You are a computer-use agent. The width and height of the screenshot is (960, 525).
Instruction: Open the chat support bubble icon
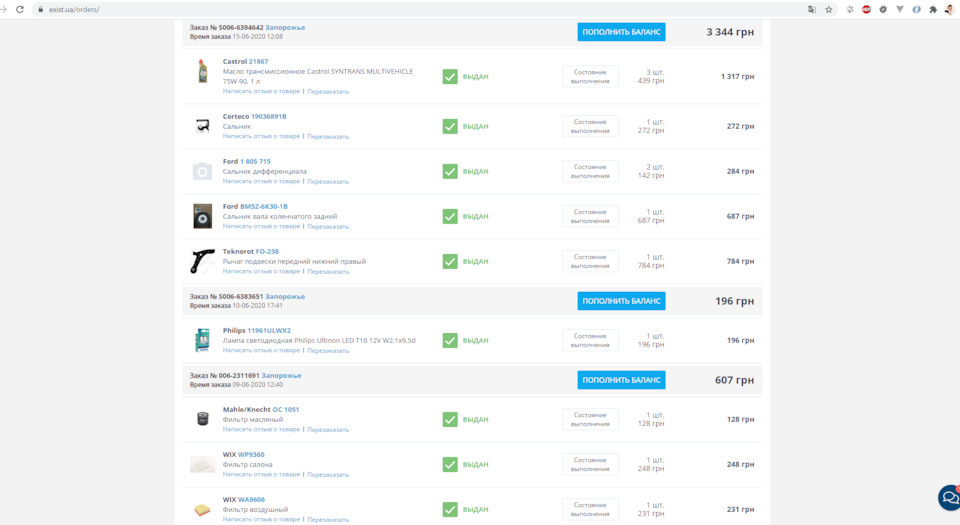(x=950, y=497)
